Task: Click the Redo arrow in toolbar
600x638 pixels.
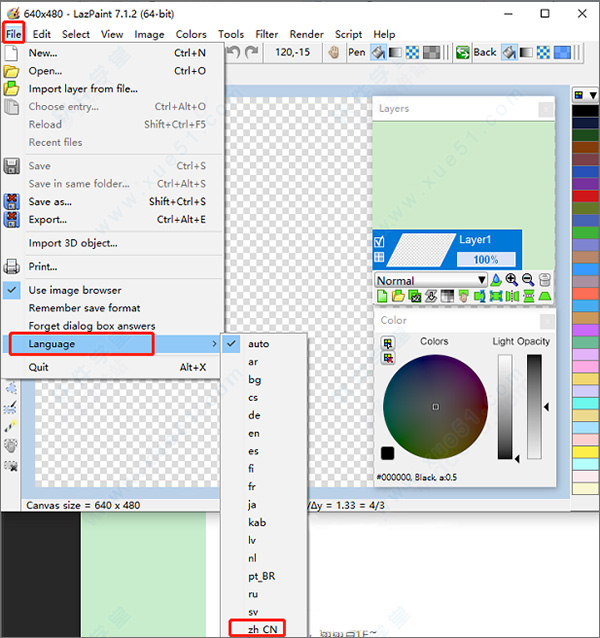Action: 252,52
